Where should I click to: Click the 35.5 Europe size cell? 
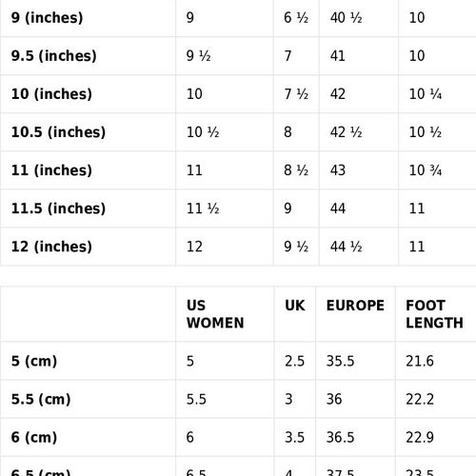click(x=340, y=361)
